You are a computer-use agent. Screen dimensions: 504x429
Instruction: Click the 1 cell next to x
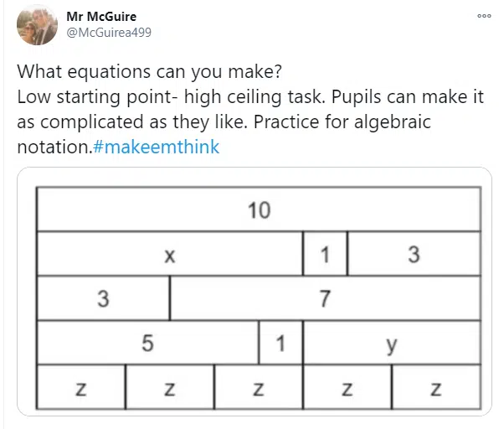point(326,253)
